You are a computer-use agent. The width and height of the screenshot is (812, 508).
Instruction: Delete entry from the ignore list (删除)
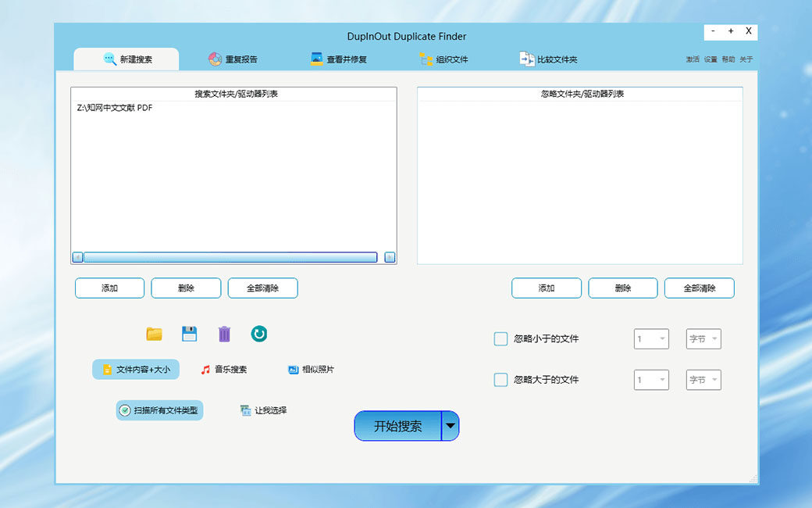tap(623, 288)
